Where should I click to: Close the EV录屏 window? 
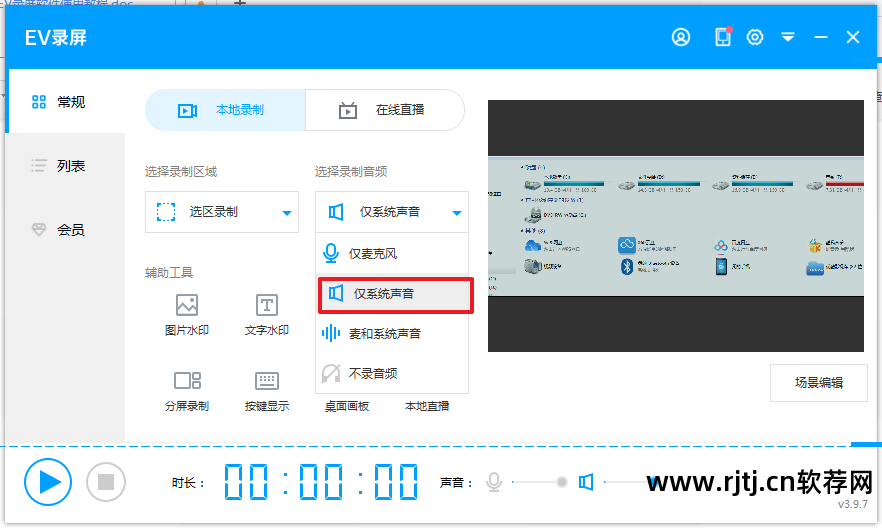tap(853, 37)
